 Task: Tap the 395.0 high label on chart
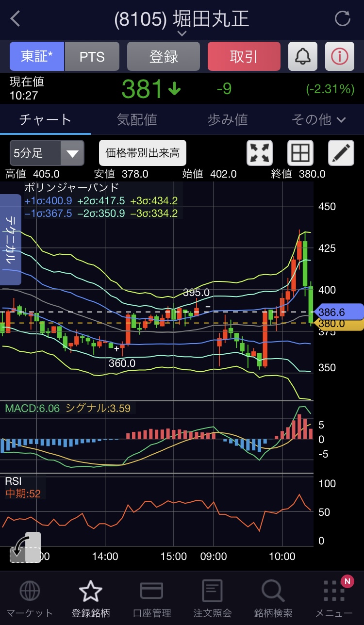(x=196, y=292)
